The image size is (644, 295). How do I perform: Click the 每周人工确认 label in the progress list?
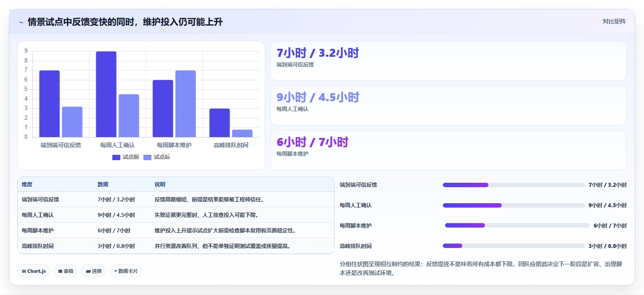355,205
